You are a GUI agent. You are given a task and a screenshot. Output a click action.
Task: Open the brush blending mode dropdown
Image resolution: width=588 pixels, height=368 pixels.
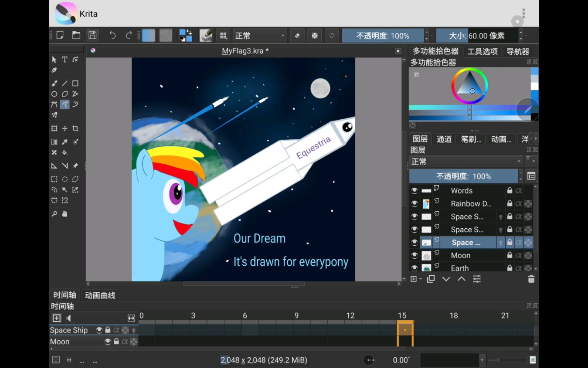(260, 35)
